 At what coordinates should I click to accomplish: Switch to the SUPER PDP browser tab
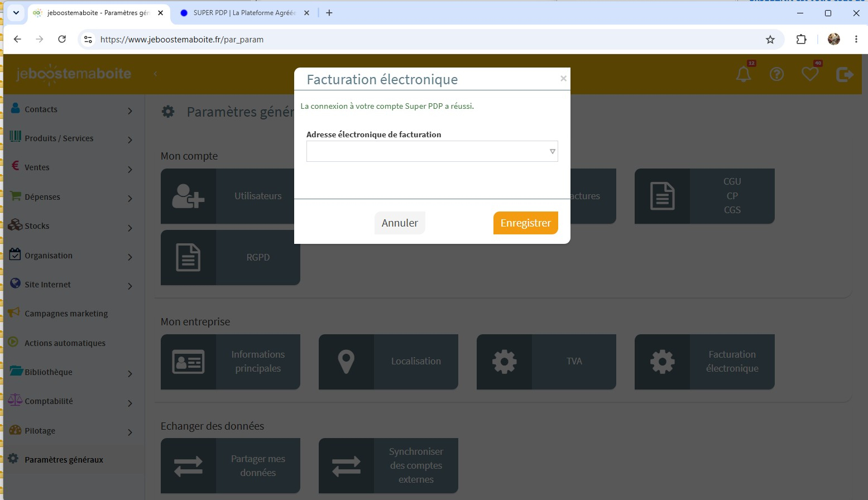[244, 13]
